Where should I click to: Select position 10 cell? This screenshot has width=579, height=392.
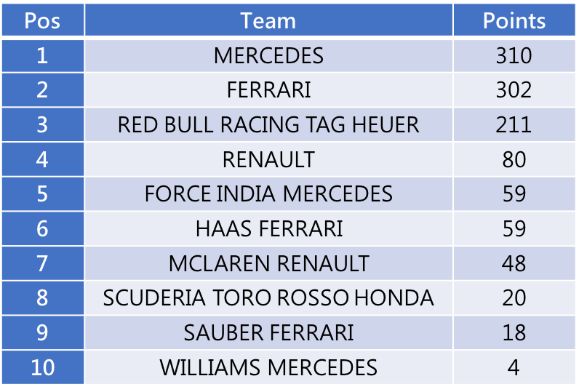coord(43,367)
